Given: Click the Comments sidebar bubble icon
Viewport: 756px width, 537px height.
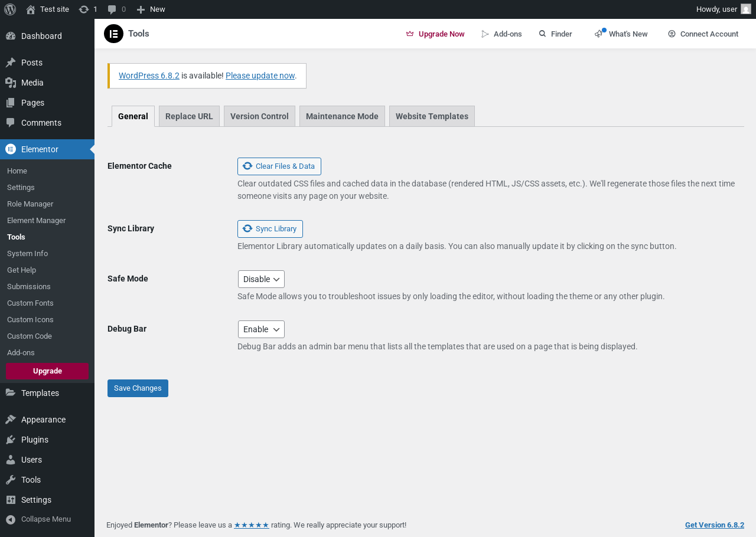Looking at the screenshot, I should click(11, 123).
